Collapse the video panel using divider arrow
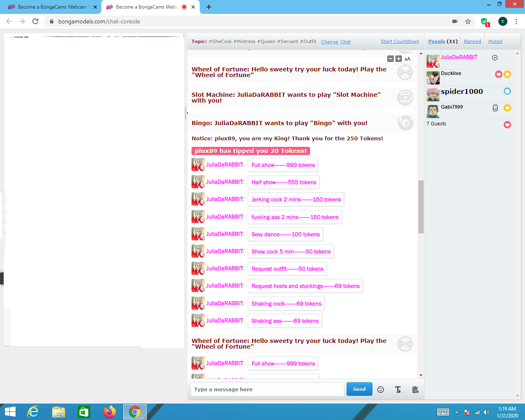Screen dimensions: 525x420 coord(187,113)
